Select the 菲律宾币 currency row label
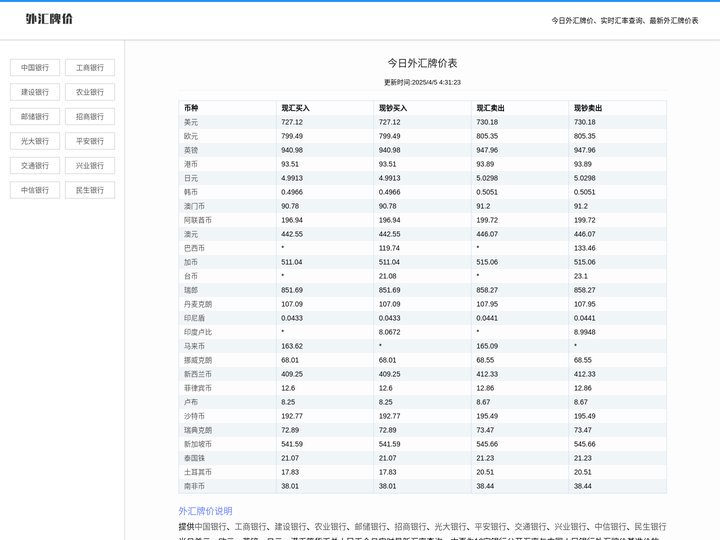 coord(198,388)
